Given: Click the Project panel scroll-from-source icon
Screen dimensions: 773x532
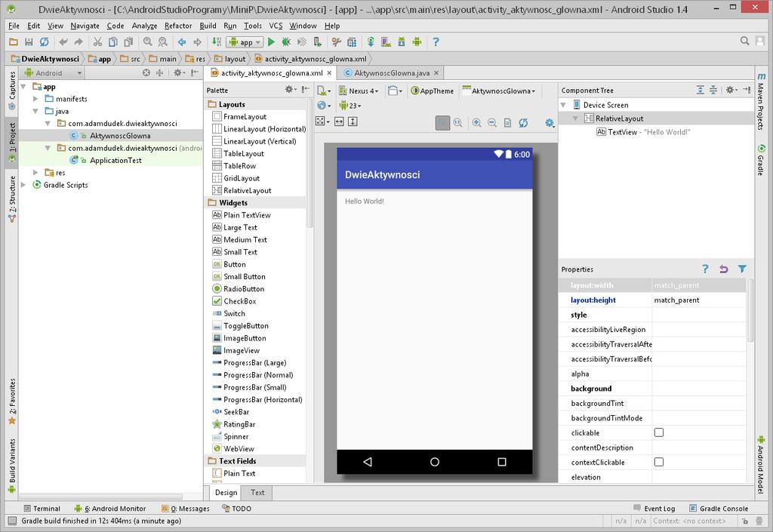Looking at the screenshot, I should tap(146, 73).
